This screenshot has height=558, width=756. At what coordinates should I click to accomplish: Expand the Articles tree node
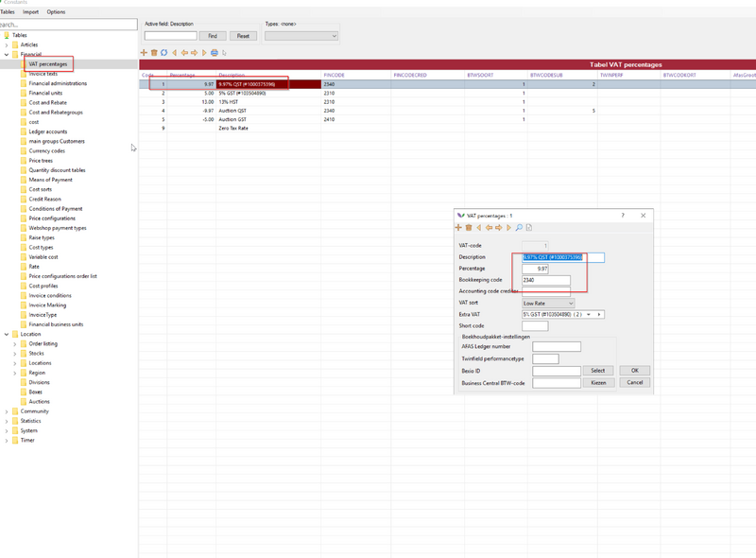pos(7,44)
